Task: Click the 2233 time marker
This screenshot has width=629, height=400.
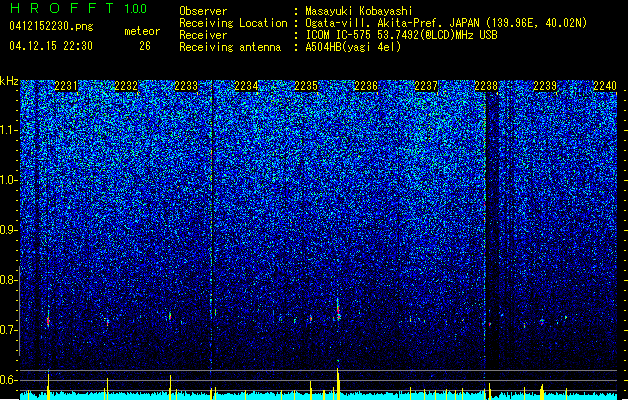Action: tap(186, 86)
